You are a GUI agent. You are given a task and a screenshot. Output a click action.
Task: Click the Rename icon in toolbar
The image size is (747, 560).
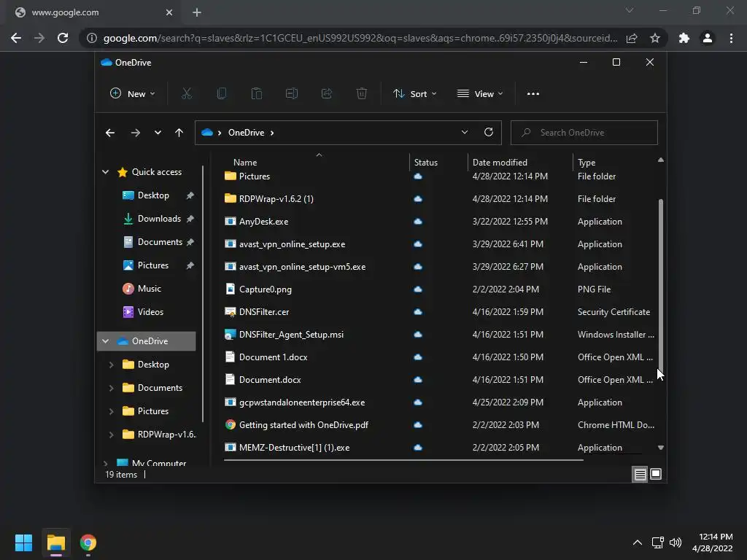[292, 93]
